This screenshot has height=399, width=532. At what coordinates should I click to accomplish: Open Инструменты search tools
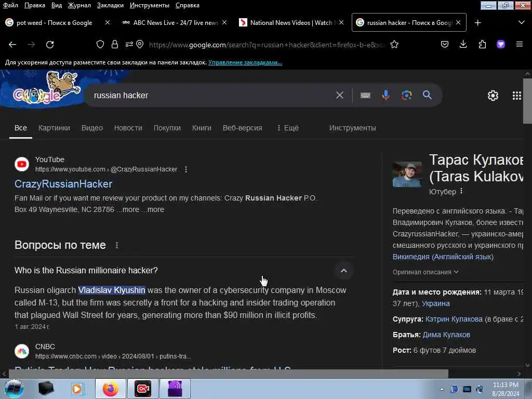353,128
